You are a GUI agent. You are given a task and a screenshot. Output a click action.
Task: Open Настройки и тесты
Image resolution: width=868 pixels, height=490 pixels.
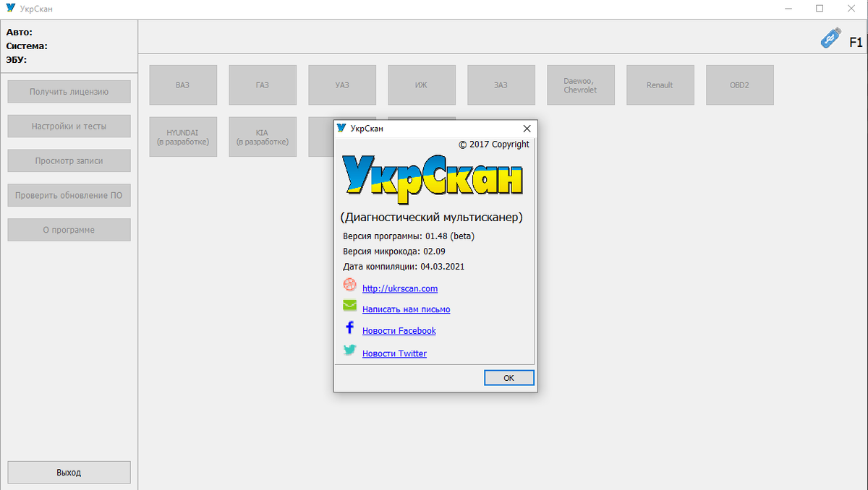click(69, 126)
